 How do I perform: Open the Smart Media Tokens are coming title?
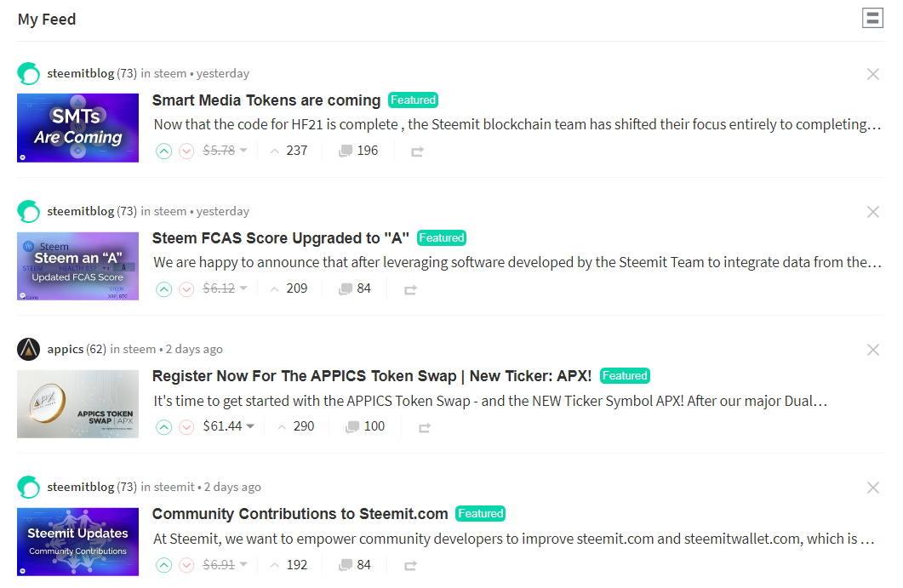pos(266,100)
